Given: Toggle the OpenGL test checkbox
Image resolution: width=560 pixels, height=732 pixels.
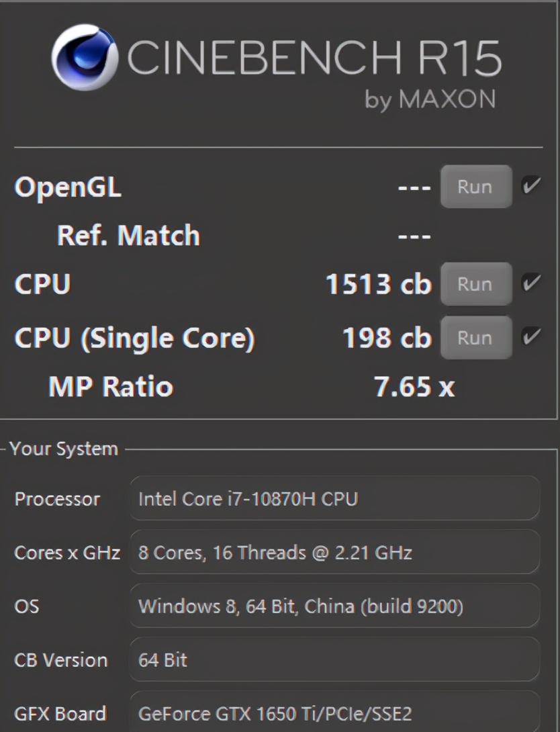Looking at the screenshot, I should click(531, 186).
